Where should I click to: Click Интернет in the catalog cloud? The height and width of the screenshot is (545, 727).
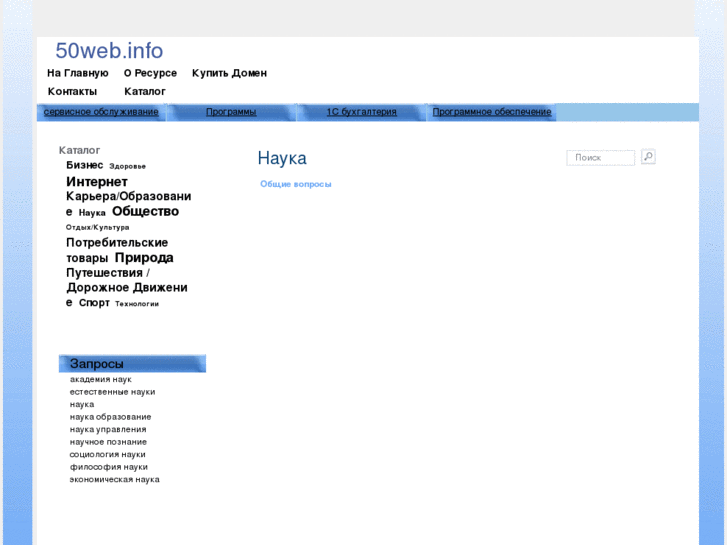(97, 182)
